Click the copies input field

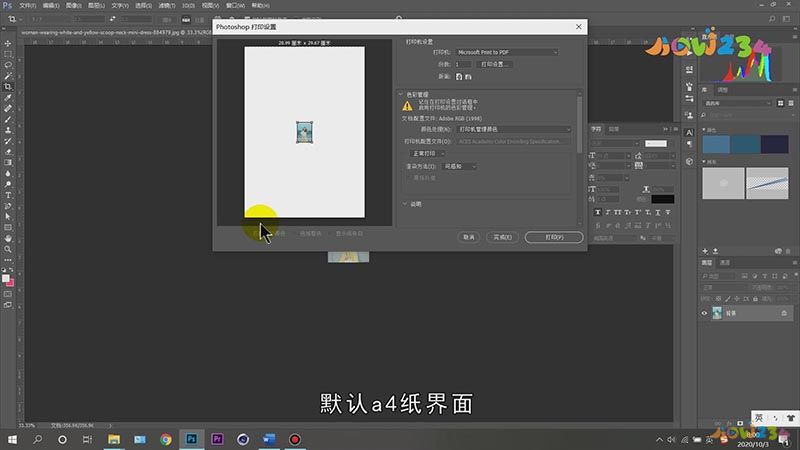pyautogui.click(x=463, y=64)
